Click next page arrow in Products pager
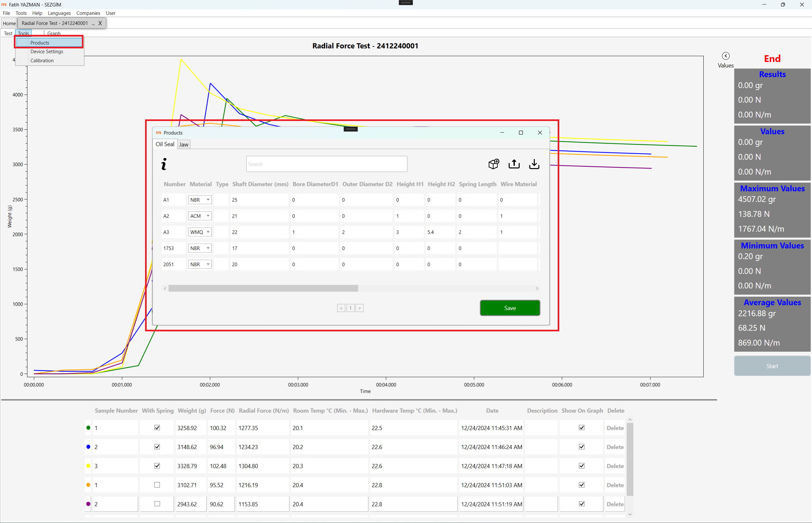 click(x=359, y=308)
